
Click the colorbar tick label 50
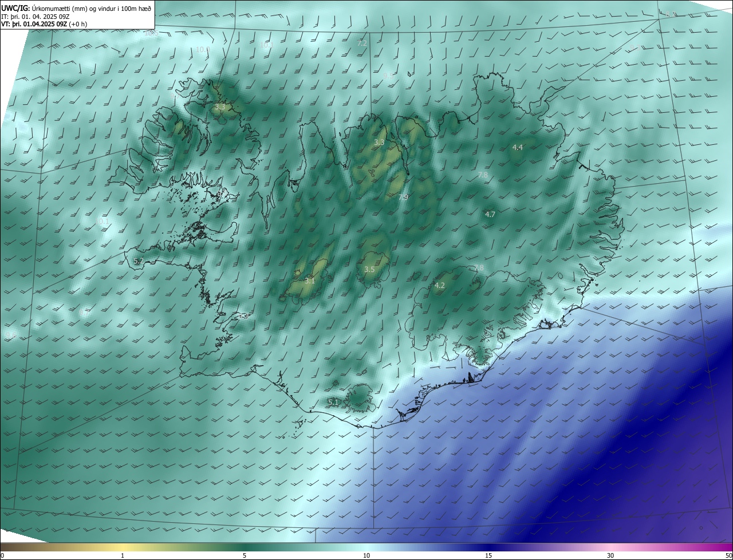tap(728, 555)
